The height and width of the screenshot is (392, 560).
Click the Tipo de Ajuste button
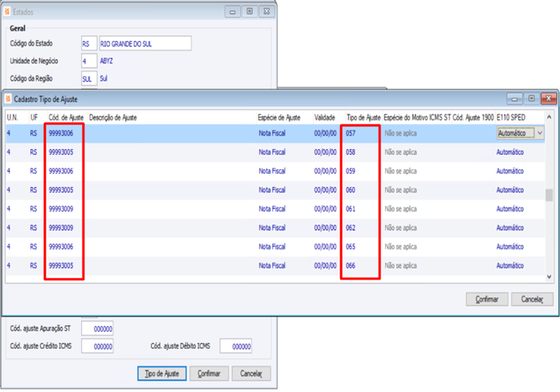click(162, 374)
